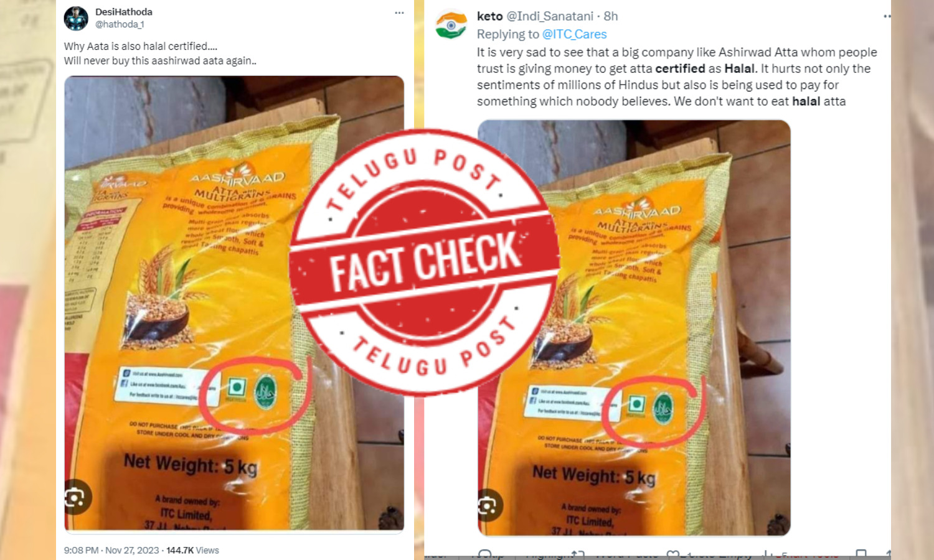
Task: Click the 9:08 PM Nov 27, 2023 timestamp
Action: [111, 550]
